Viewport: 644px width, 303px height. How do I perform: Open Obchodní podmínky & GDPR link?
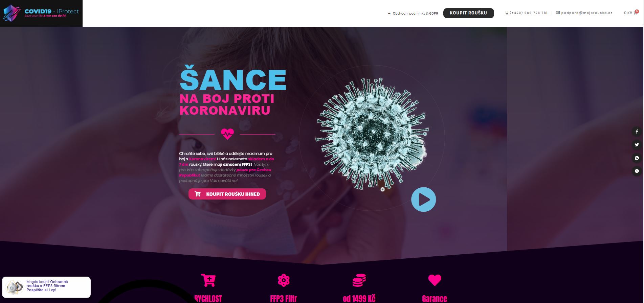[x=413, y=14]
